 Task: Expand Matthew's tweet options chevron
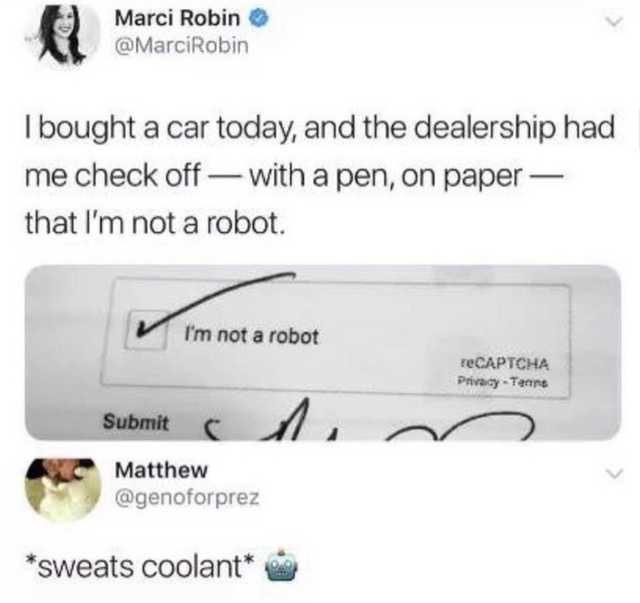613,473
